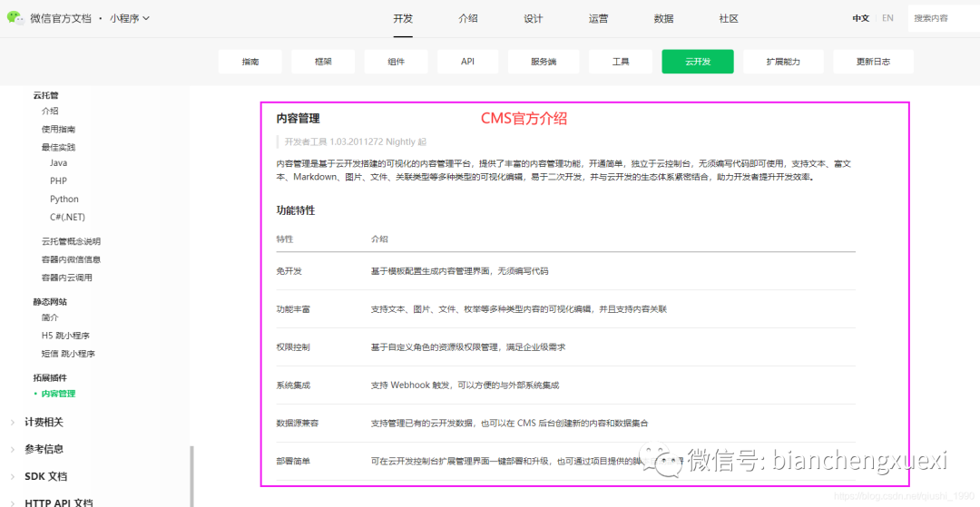
Task: Open the 开发 top menu
Action: click(x=403, y=18)
